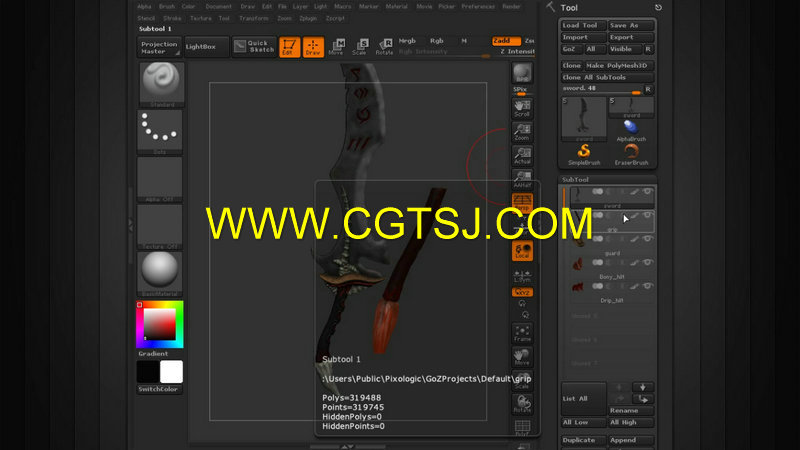
Task: Select the SimpleBrush tool icon
Action: pyautogui.click(x=584, y=155)
